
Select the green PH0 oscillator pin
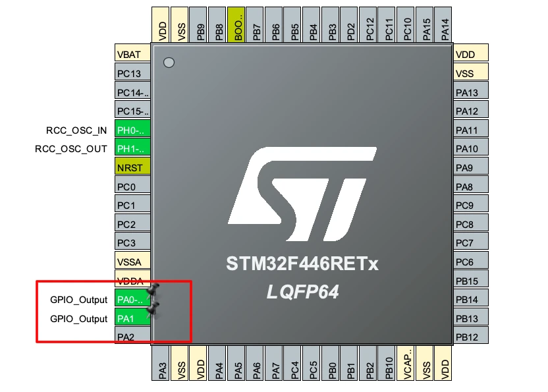click(133, 130)
